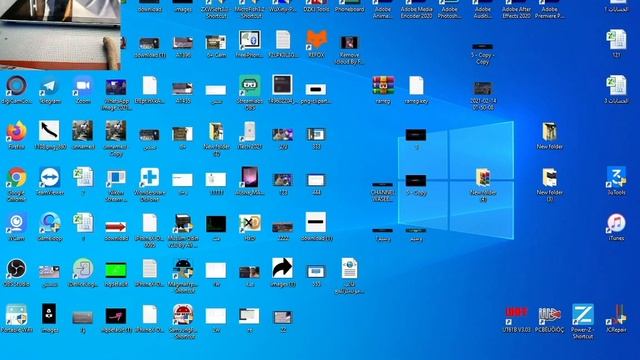
Task: Open the black curved arrow image file
Action: tap(49, 131)
